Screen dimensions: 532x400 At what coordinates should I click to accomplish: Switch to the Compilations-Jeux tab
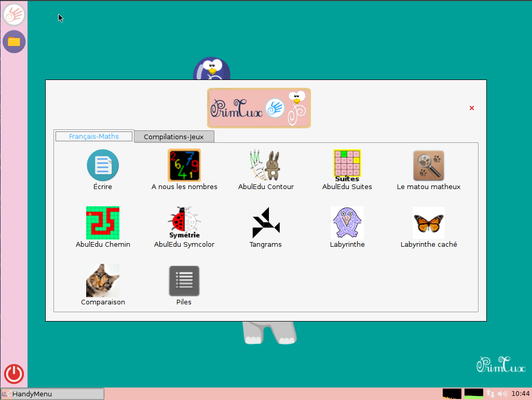coord(174,137)
